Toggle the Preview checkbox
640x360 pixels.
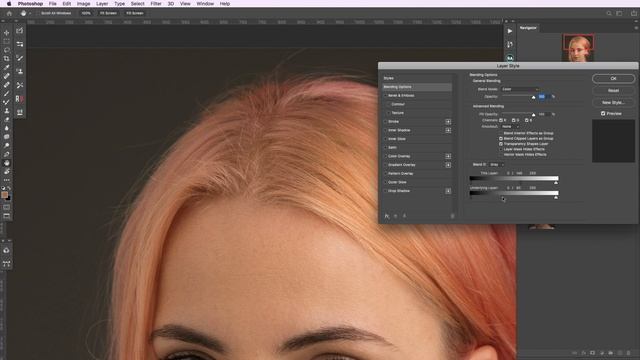coord(603,113)
